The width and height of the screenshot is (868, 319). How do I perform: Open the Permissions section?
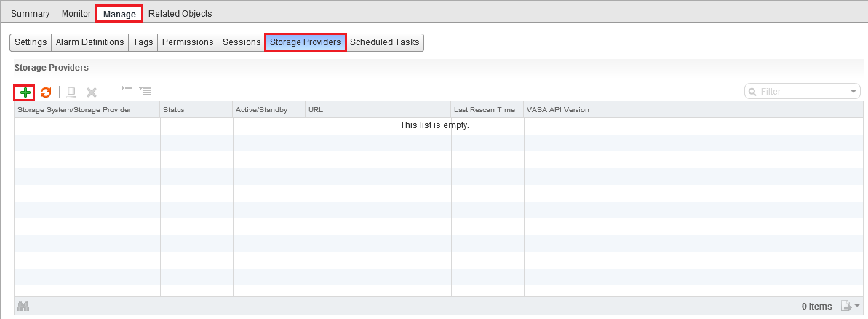click(188, 42)
